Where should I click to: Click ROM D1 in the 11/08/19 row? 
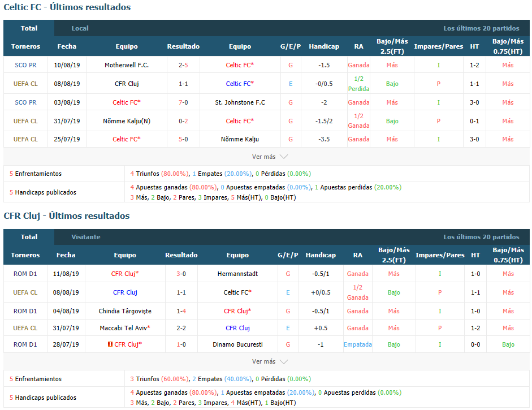(x=25, y=274)
